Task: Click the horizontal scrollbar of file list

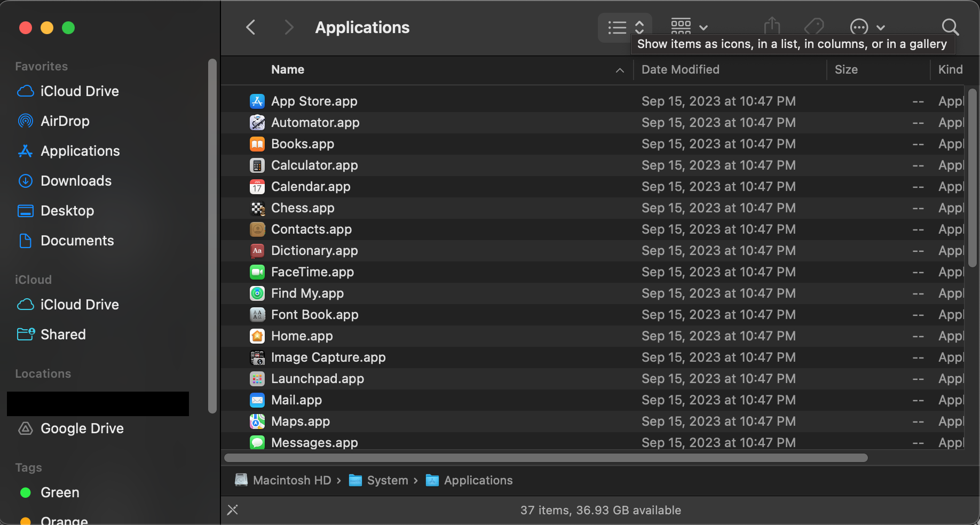Action: [546, 458]
